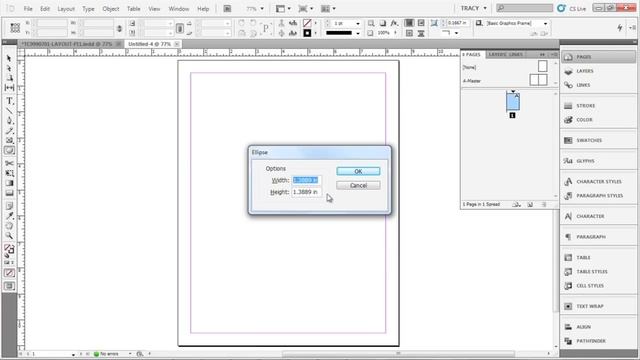The height and width of the screenshot is (360, 640).
Task: Open the Pathfinder panel
Action: [598, 341]
